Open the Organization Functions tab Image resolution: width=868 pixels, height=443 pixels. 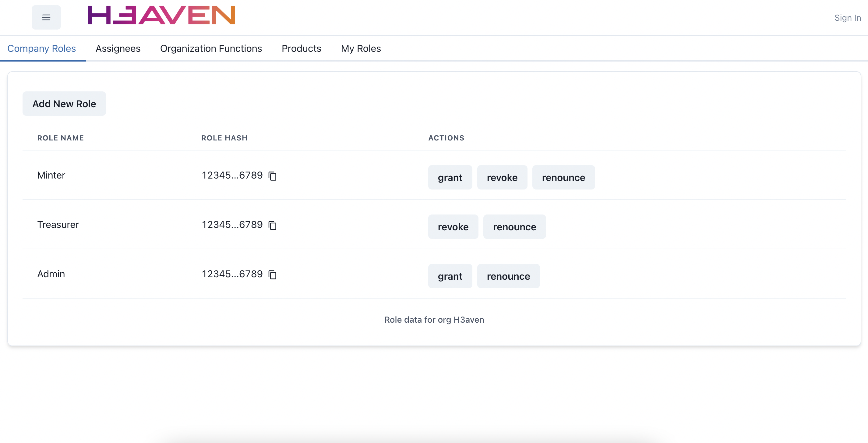[211, 48]
